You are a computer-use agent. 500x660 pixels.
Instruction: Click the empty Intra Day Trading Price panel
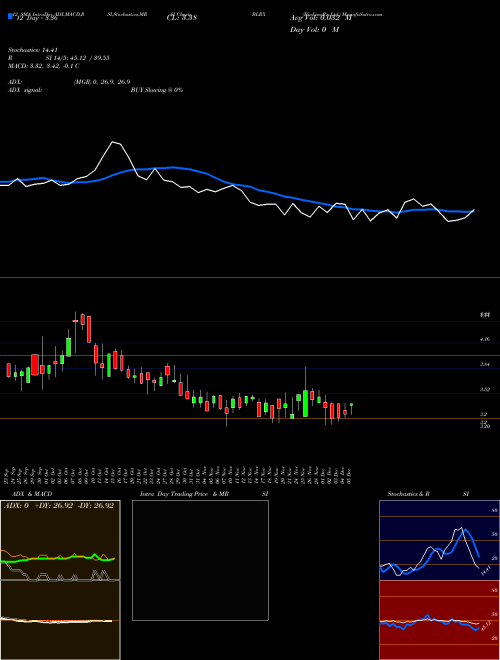point(200,560)
